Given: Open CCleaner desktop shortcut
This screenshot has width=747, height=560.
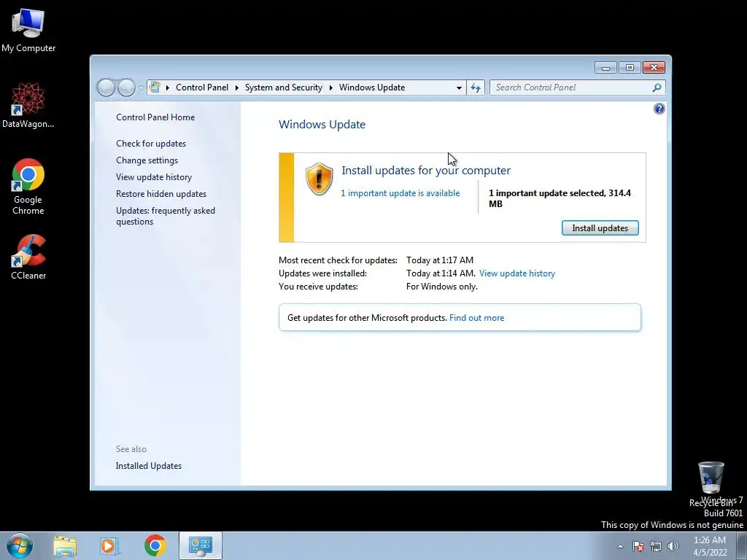Looking at the screenshot, I should click(x=28, y=257).
